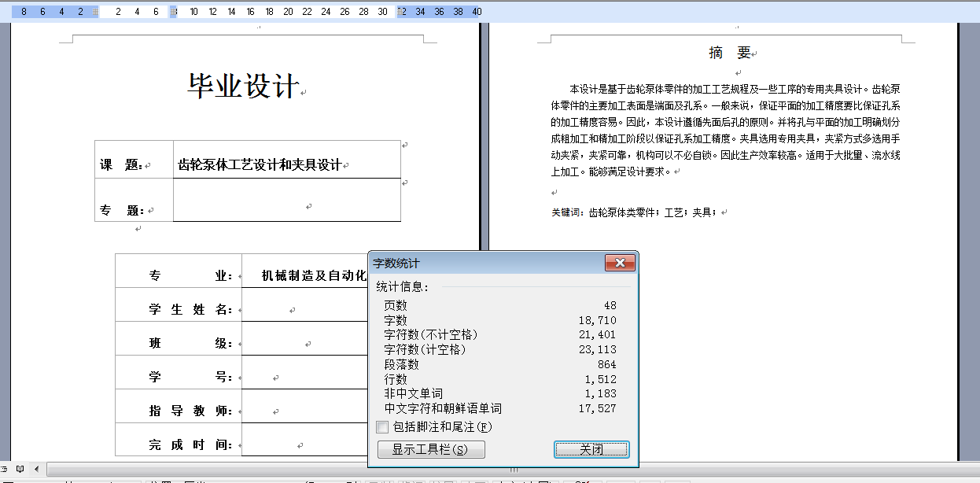
Task: Click the 字数 value 18,710
Action: [x=598, y=320]
